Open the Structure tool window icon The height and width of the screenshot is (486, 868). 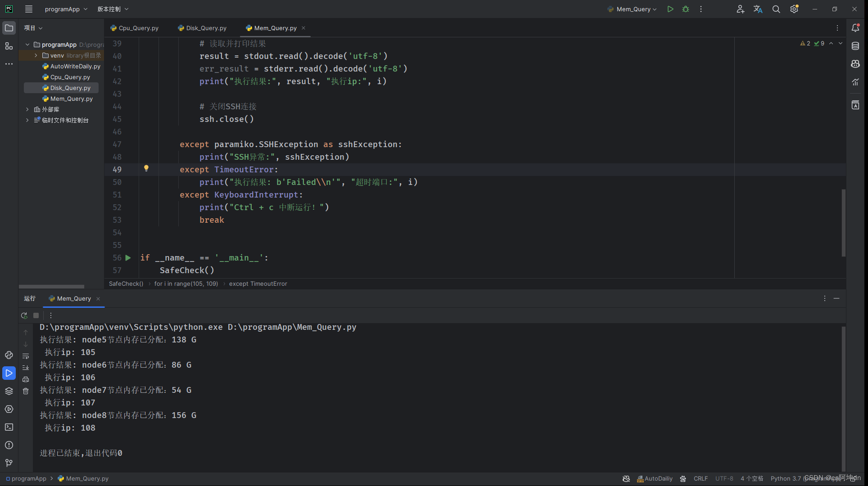pyautogui.click(x=9, y=46)
